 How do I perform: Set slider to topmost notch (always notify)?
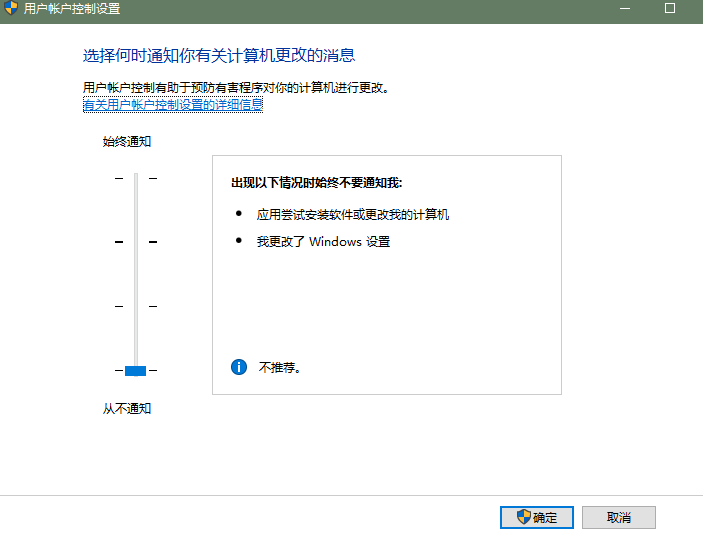136,178
